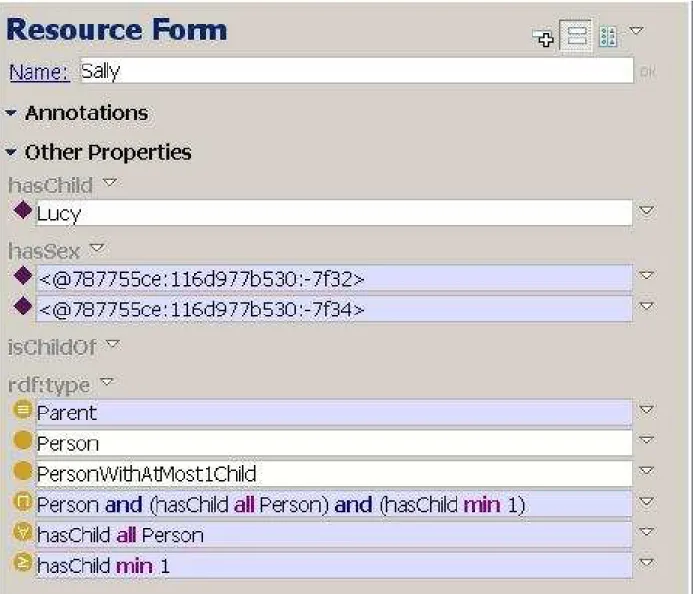
Task: Click the add widget icon with plus sign
Action: pos(543,38)
